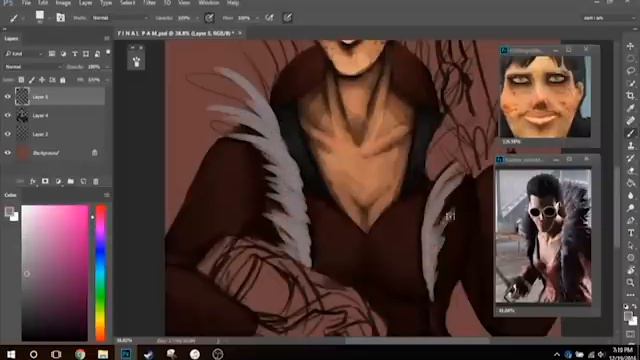Select the Blur tool
The image size is (640, 360).
(x=631, y=196)
